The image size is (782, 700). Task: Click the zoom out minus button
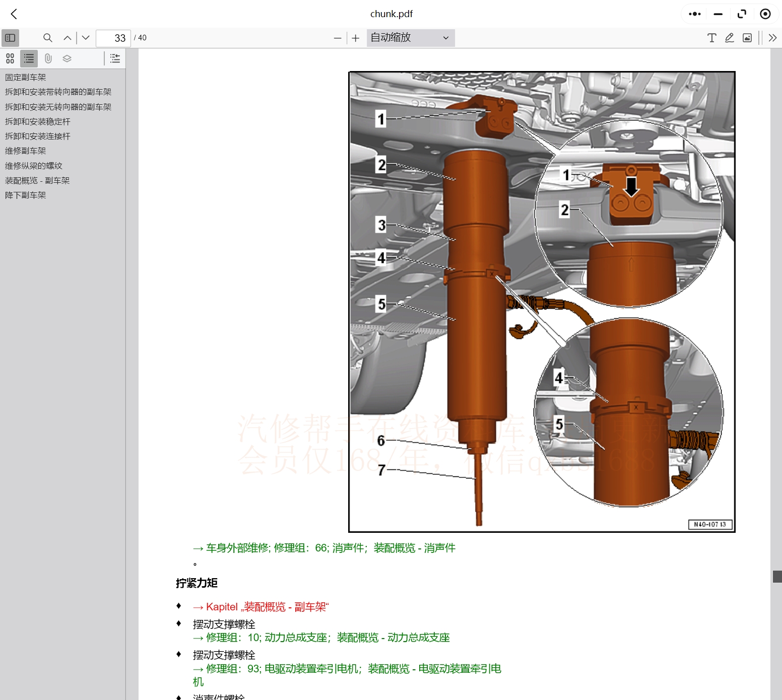tap(338, 38)
